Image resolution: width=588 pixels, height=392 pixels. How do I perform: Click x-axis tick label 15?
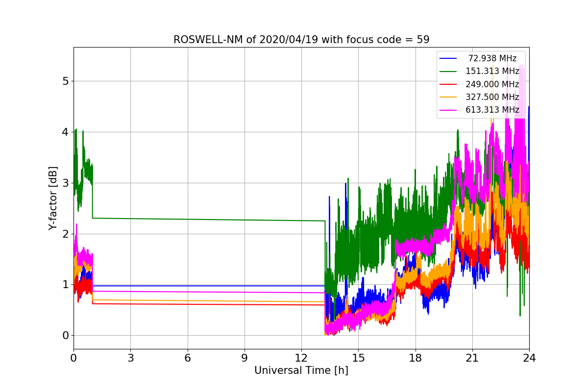(x=358, y=358)
